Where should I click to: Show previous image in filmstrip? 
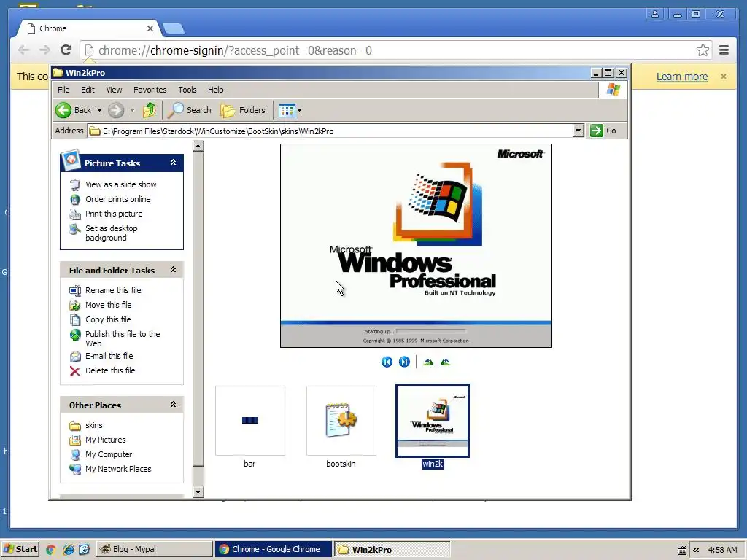coord(387,362)
